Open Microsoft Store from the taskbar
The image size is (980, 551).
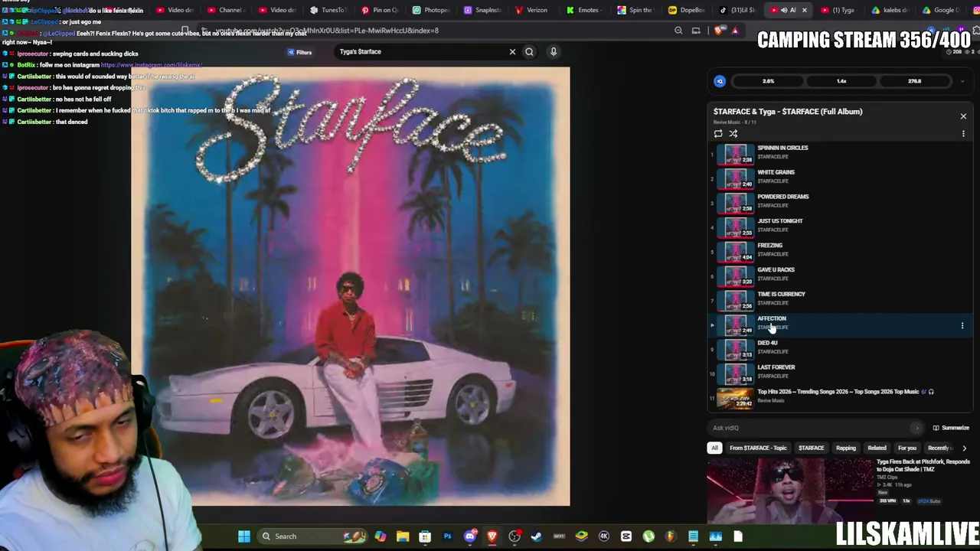click(x=425, y=536)
